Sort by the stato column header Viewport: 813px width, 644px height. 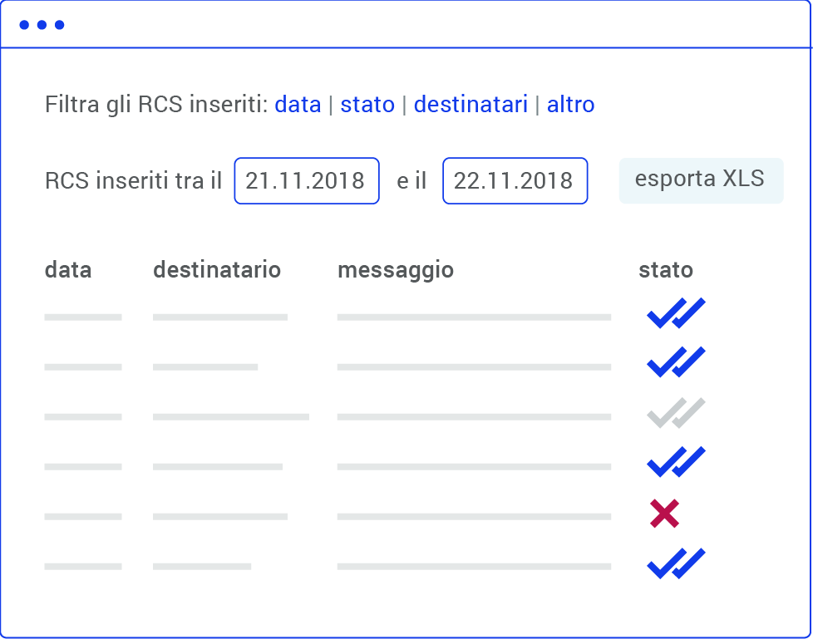coord(665,270)
